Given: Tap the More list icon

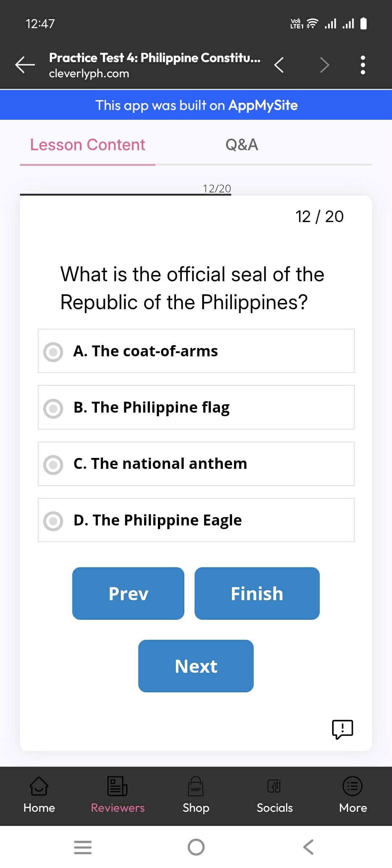Looking at the screenshot, I should click(x=352, y=786).
